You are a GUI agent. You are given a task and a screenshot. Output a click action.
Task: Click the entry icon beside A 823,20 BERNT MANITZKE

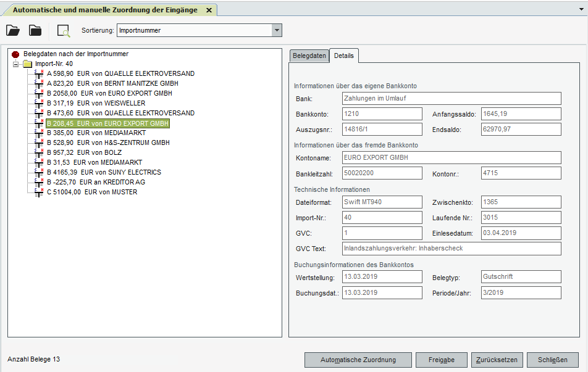click(39, 83)
